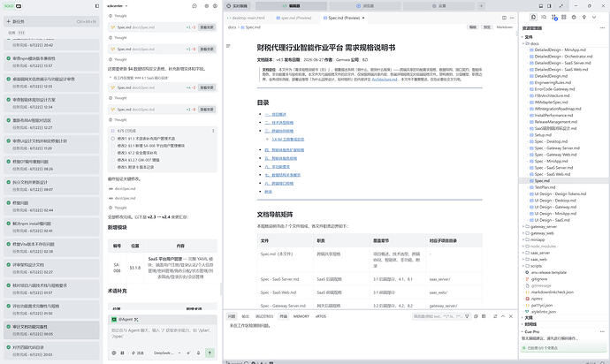The image size is (610, 364).
Task: Close the bottom Problems panel
Action: click(x=511, y=316)
